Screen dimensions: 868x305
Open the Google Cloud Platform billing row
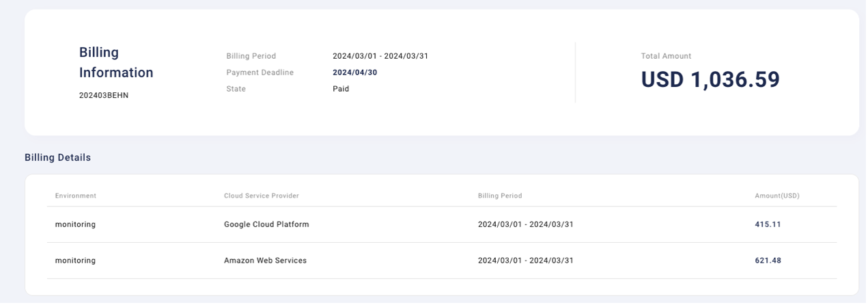pos(442,224)
